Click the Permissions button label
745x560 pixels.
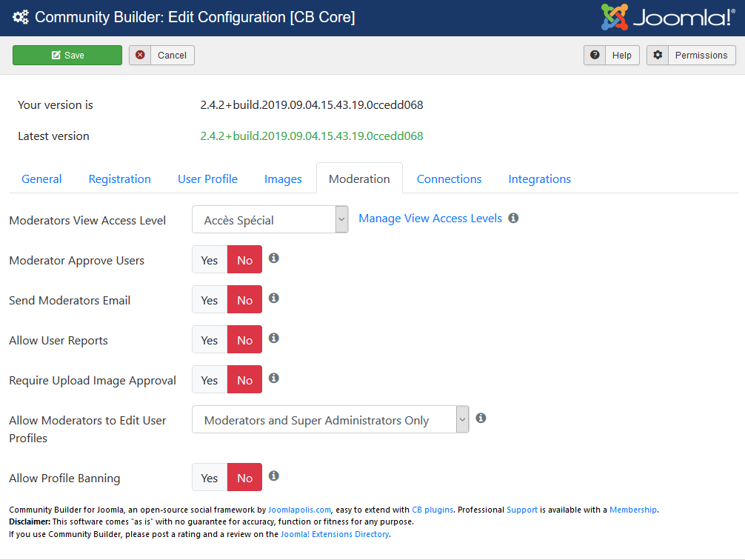(701, 55)
